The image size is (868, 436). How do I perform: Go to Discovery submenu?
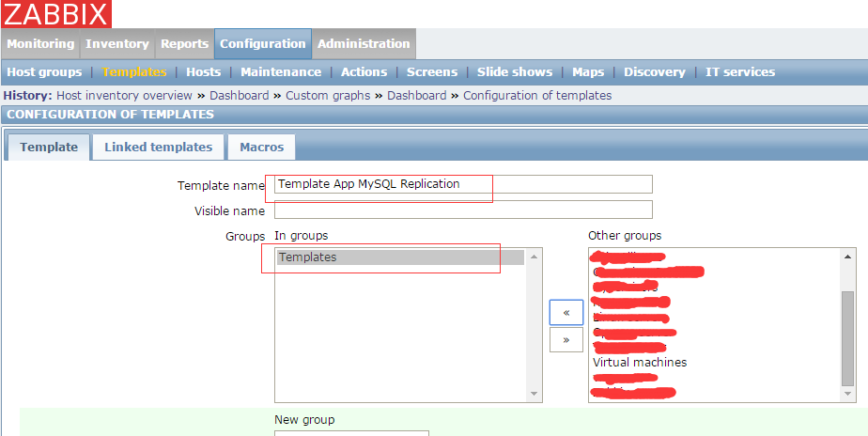(655, 72)
